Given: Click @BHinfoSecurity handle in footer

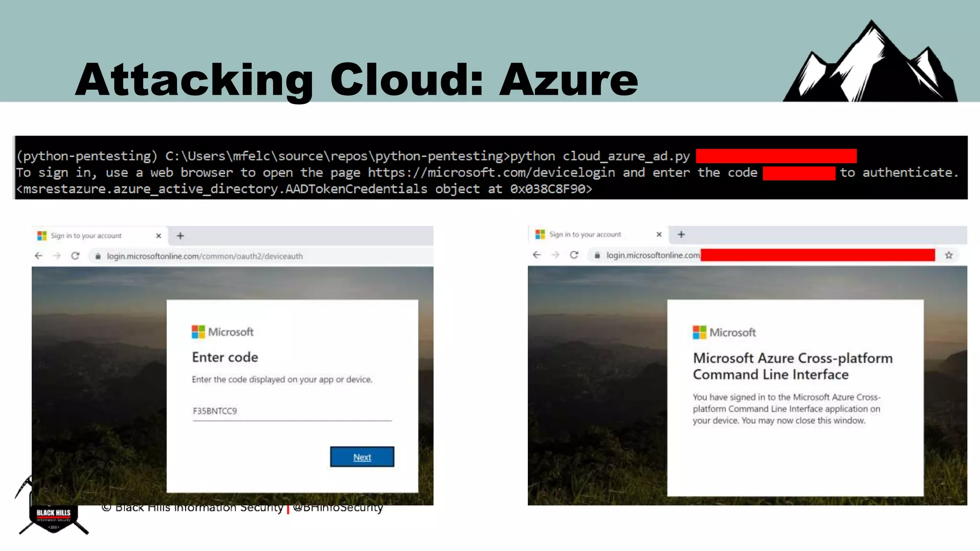Looking at the screenshot, I should 338,508.
